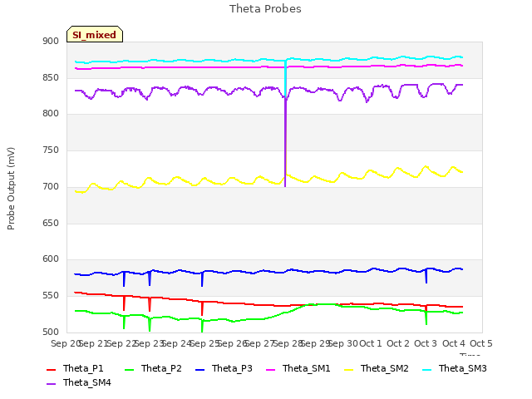Click the SI_mixed tab label

coord(94,35)
